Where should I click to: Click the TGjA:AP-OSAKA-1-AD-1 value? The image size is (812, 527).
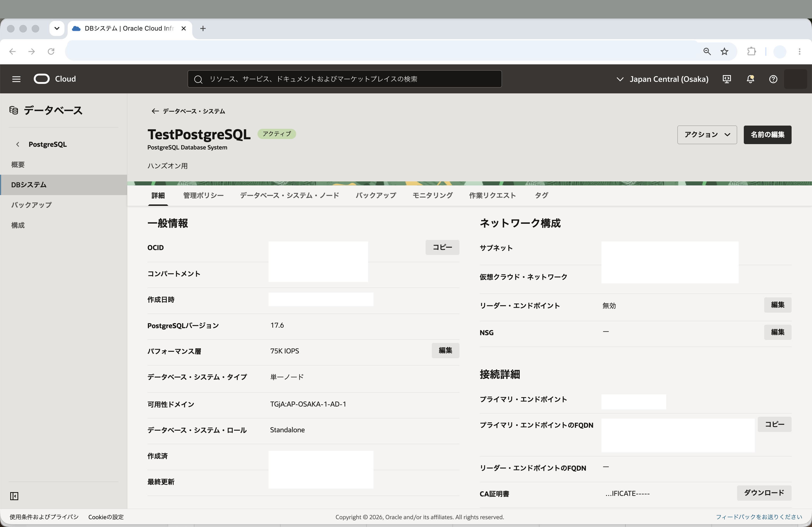coord(308,404)
